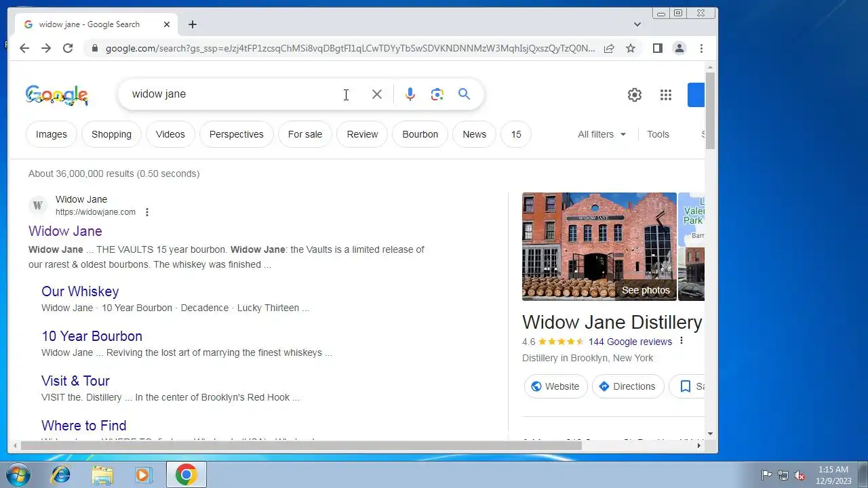Go forward in browser history
Image resolution: width=868 pixels, height=488 pixels.
point(46,48)
